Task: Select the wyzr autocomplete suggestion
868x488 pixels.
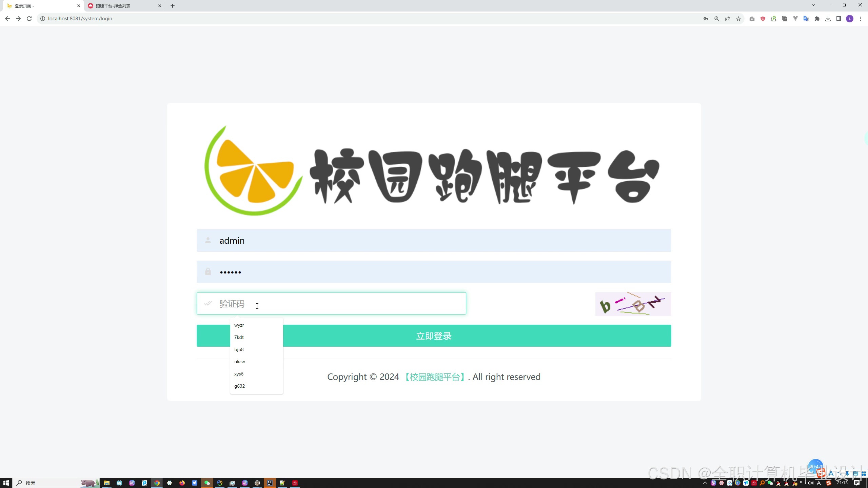Action: (x=239, y=325)
